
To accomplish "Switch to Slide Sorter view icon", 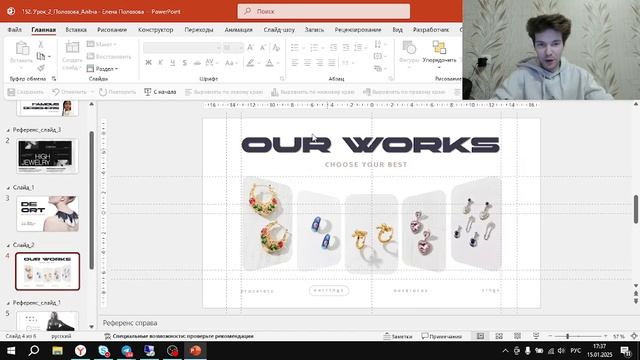I will 499,336.
